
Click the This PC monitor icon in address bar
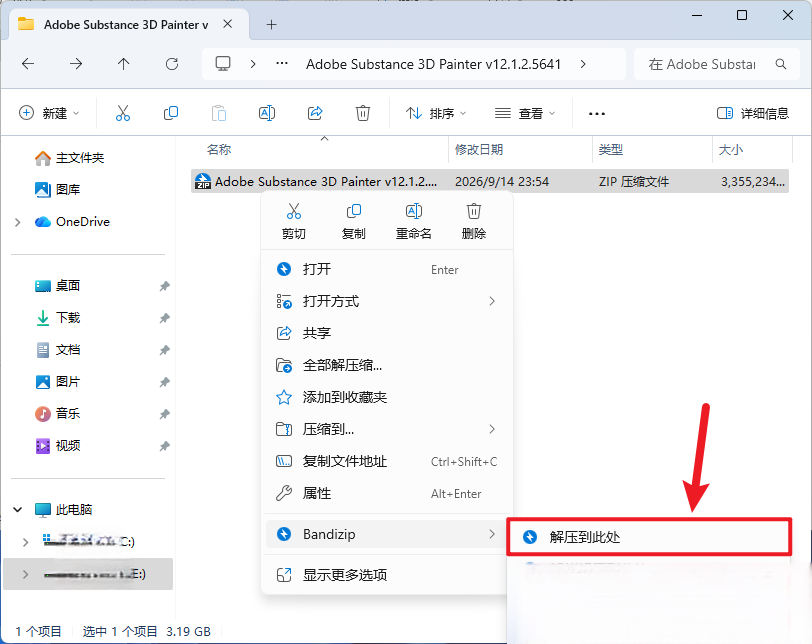pyautogui.click(x=223, y=64)
